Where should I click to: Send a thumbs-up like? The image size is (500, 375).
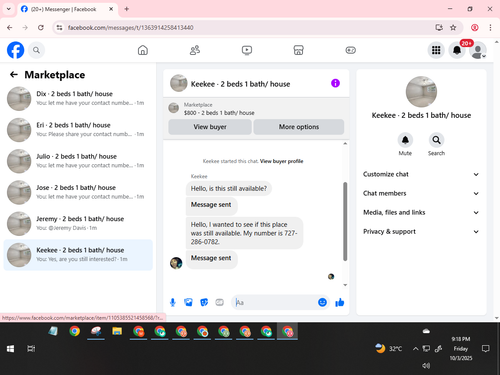[x=340, y=302]
